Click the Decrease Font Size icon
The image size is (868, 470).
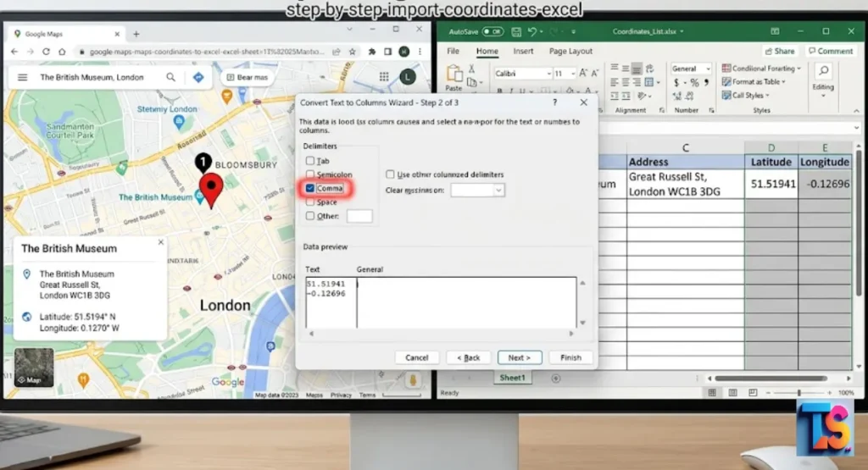click(x=595, y=73)
